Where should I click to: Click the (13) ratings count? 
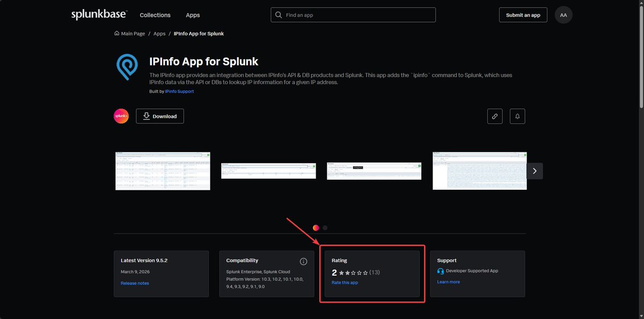[x=375, y=272]
